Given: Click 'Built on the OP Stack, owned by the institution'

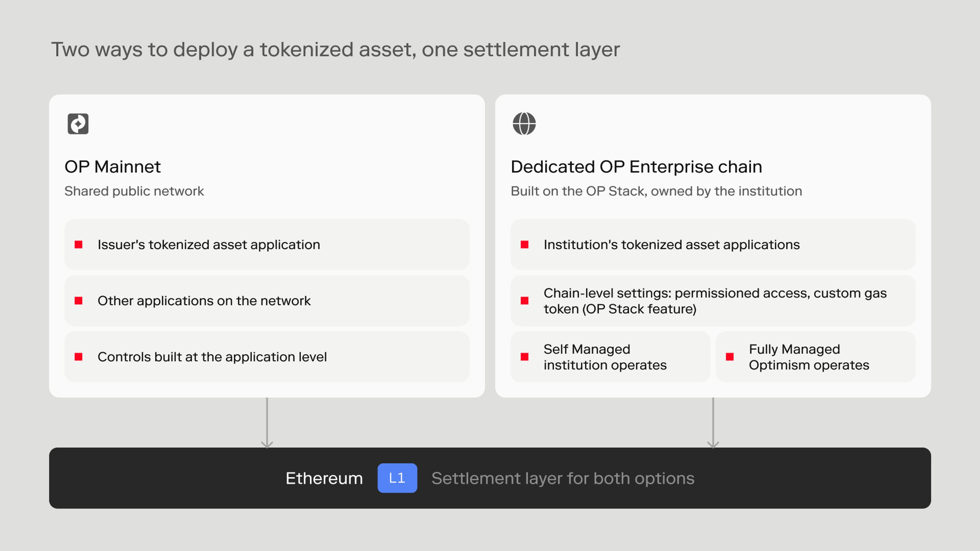Looking at the screenshot, I should click(656, 191).
